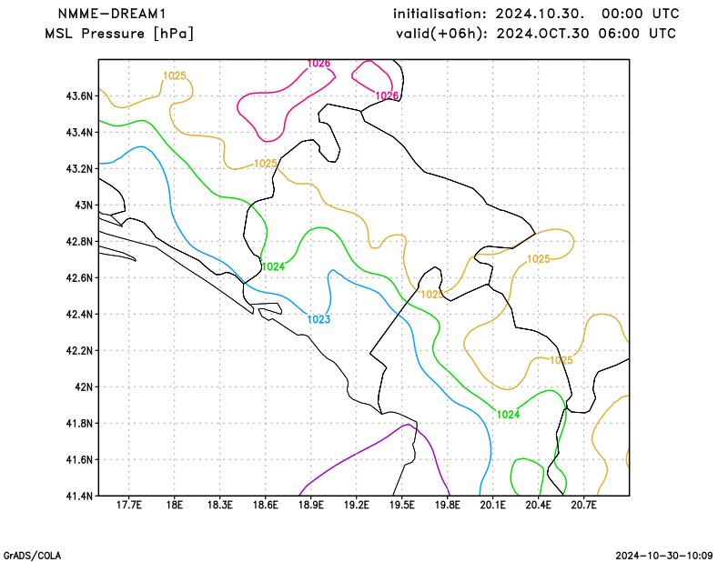Select the 43.2N latitude axis label
The width and height of the screenshot is (728, 562).
tap(79, 169)
